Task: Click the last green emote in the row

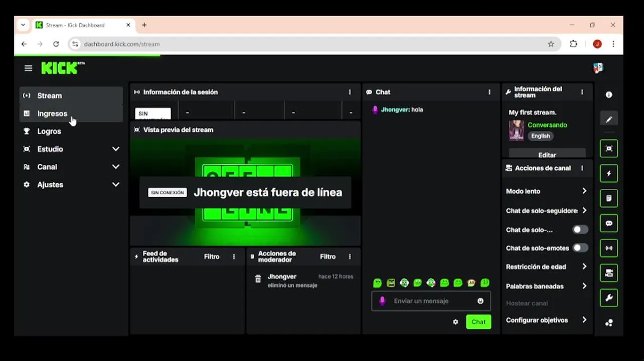Action: click(485, 283)
